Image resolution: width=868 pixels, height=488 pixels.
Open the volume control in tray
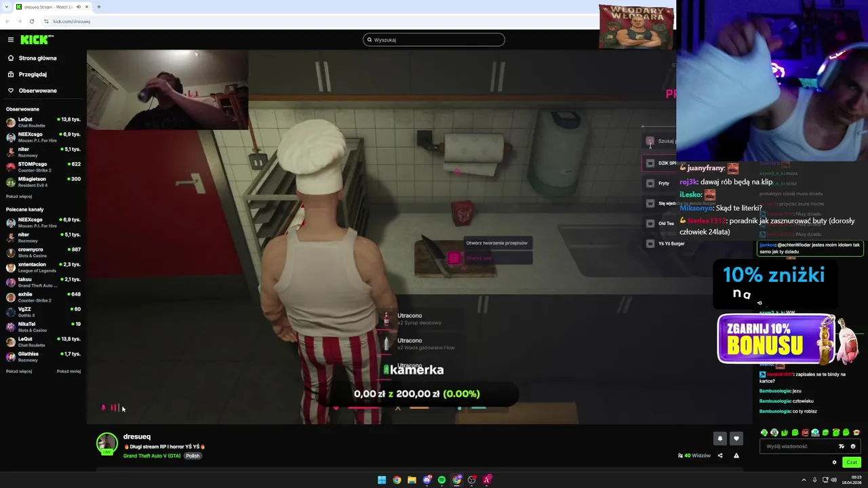pos(833,480)
